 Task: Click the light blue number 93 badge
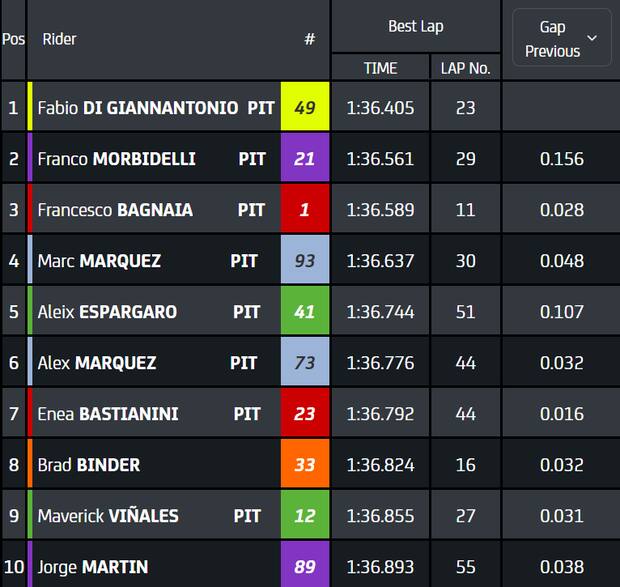coord(305,261)
